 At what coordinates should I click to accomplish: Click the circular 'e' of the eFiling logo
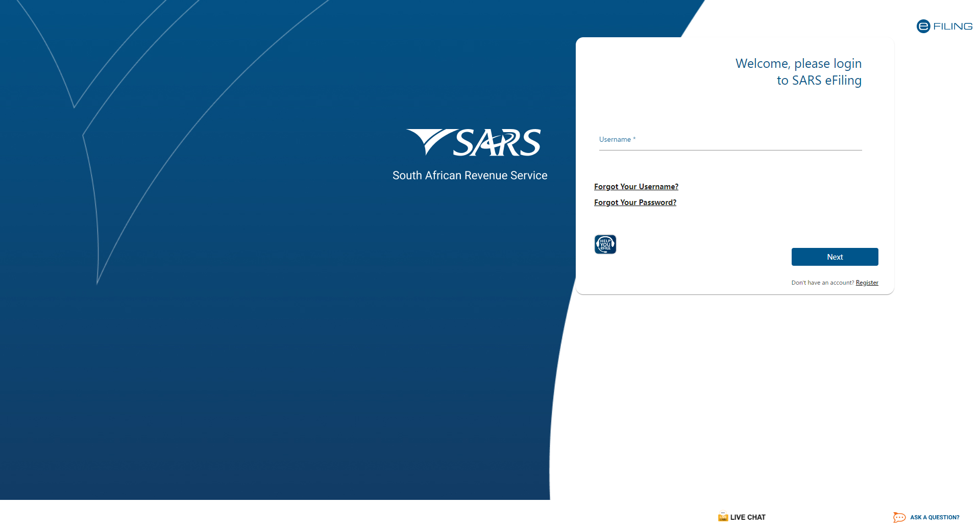[923, 26]
